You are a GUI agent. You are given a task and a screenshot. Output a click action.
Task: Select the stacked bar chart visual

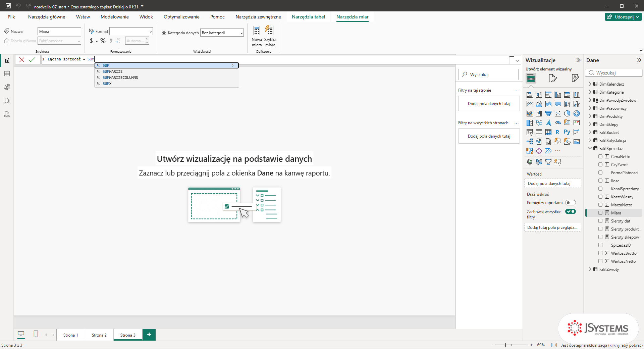coord(530,95)
